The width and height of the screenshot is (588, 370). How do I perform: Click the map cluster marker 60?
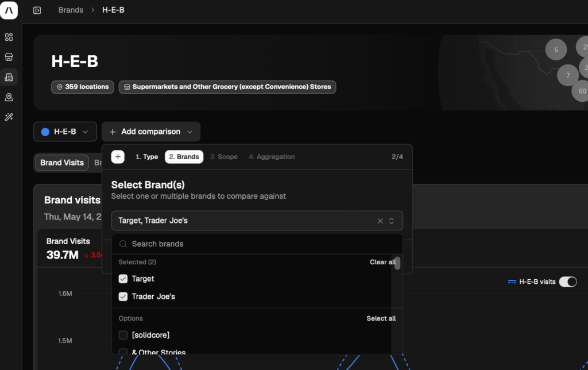tap(582, 91)
